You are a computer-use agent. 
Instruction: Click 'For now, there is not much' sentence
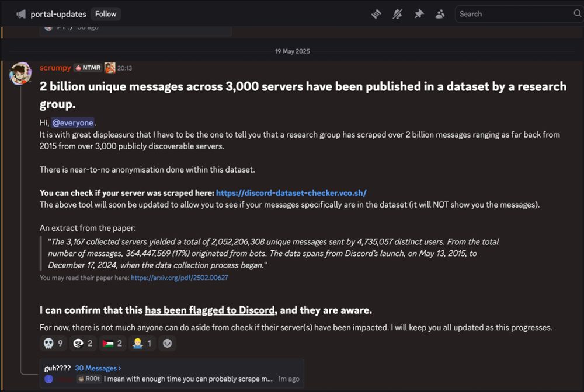(x=296, y=328)
